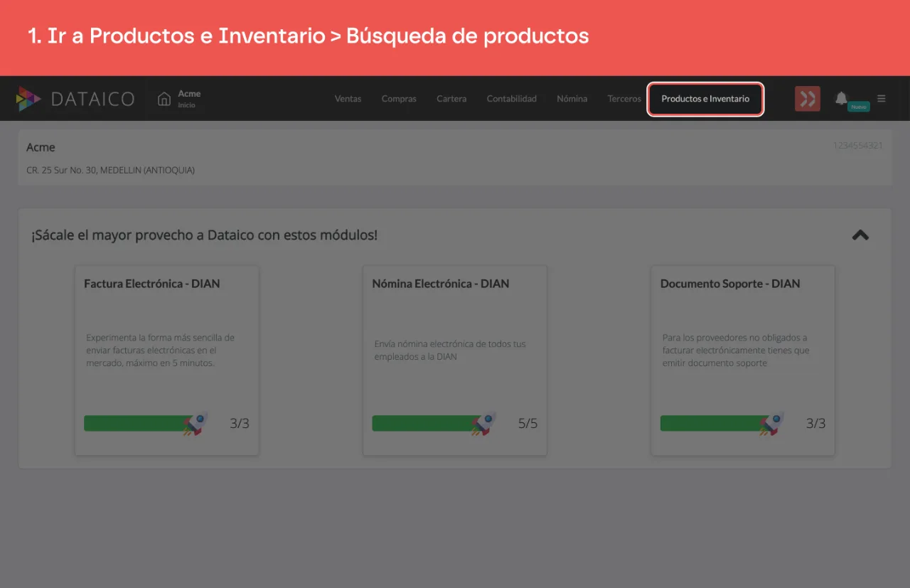Click the Dataico logo

[75, 99]
